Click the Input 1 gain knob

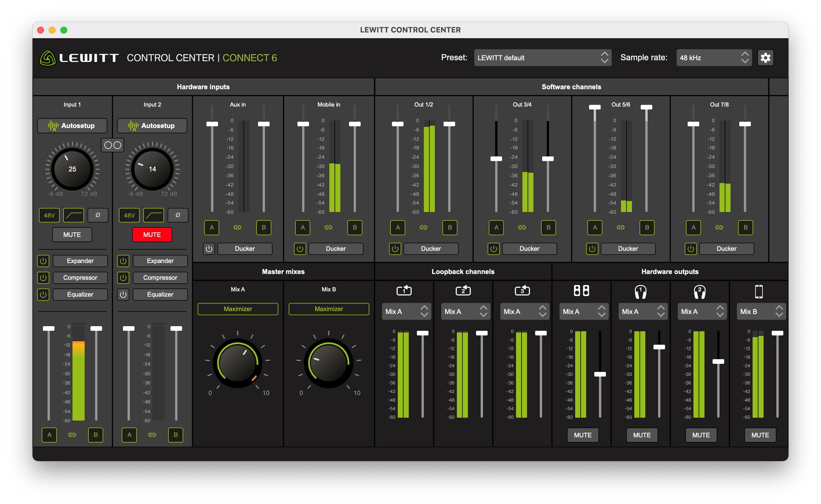[72, 169]
